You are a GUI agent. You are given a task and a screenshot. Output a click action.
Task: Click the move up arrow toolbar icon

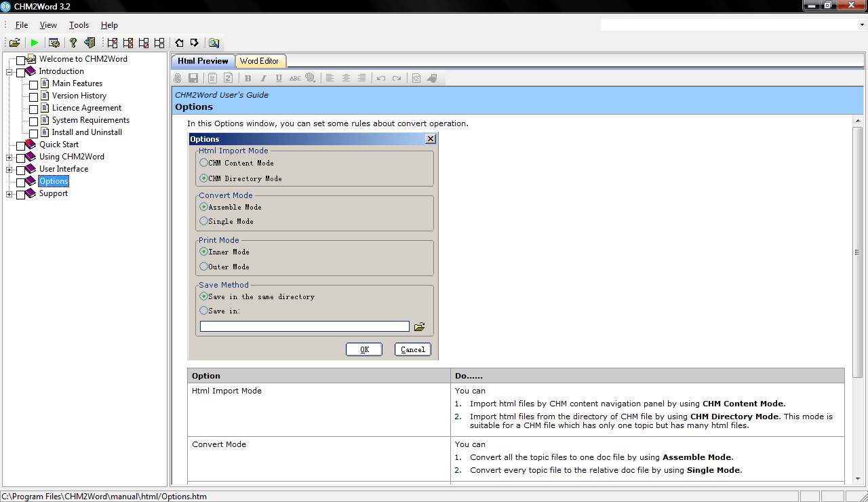(x=179, y=43)
